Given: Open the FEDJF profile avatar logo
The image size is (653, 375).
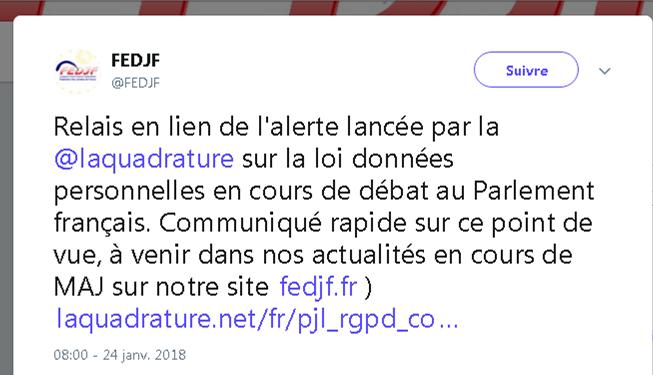Looking at the screenshot, I should tap(76, 71).
